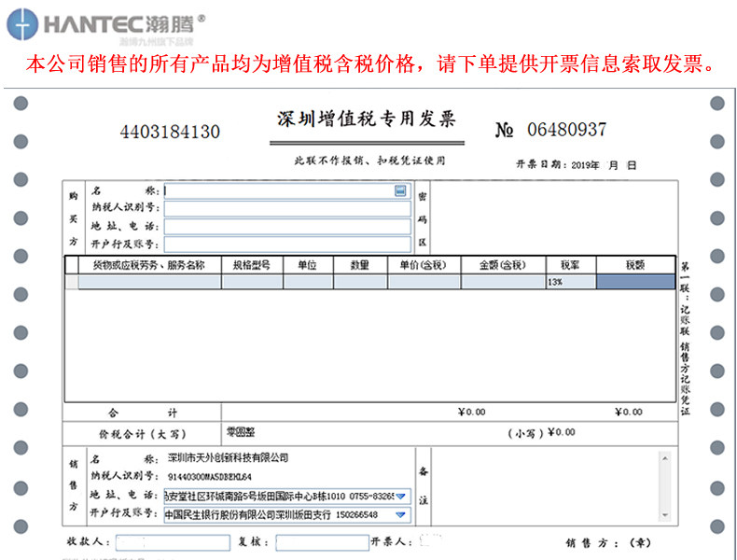Click the buyer name lookup icon
Screen dimensions: 737x560
[400, 190]
